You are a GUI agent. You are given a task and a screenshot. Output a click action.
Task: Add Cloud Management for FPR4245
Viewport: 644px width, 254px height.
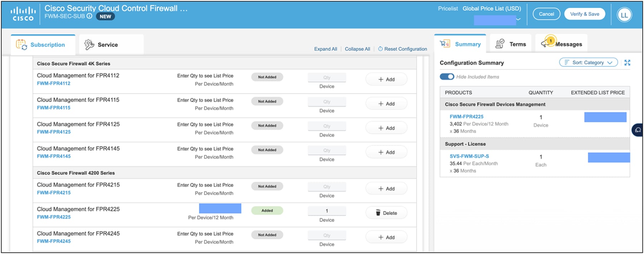click(386, 237)
